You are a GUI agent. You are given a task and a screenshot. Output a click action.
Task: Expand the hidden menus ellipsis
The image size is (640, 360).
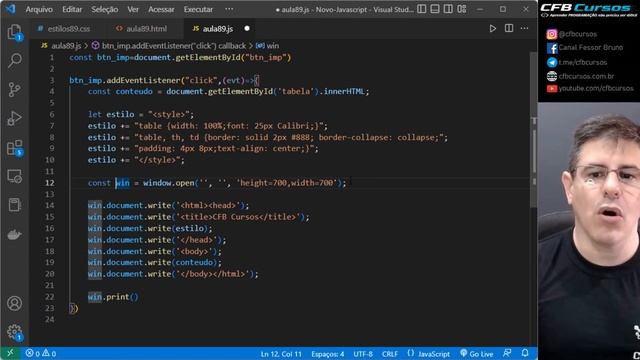click(x=229, y=9)
